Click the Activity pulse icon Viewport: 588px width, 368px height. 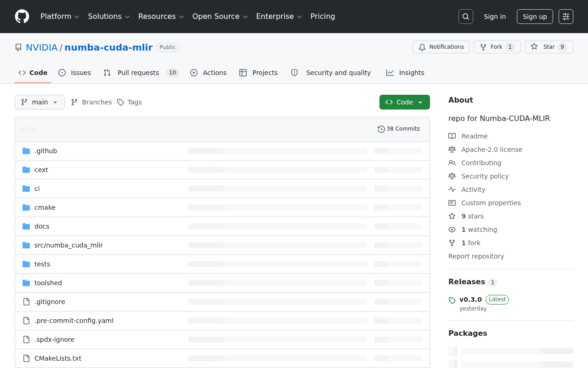[x=452, y=190]
